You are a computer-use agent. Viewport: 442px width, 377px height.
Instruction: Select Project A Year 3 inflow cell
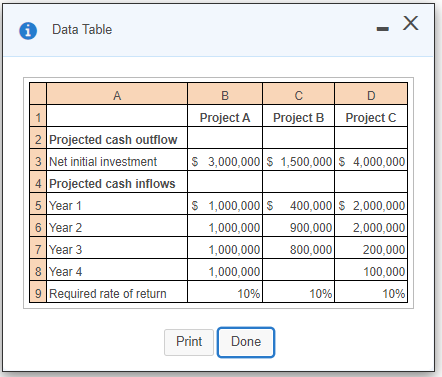click(225, 248)
